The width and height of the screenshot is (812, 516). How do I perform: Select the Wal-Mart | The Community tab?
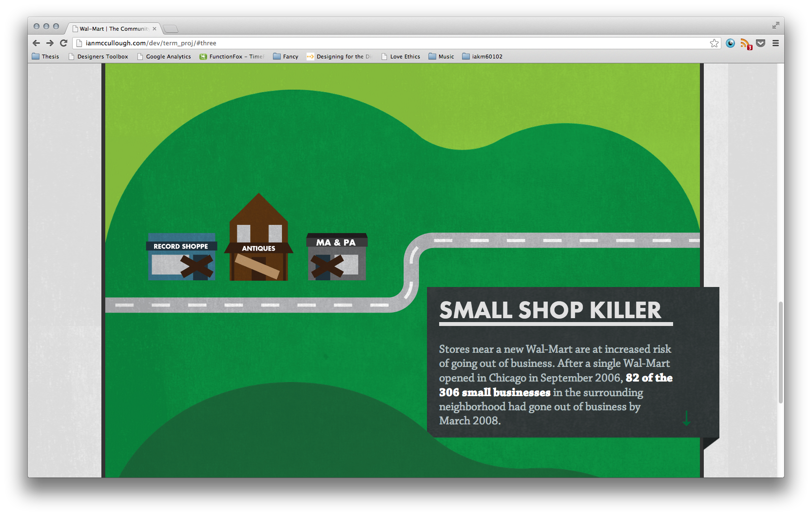114,29
